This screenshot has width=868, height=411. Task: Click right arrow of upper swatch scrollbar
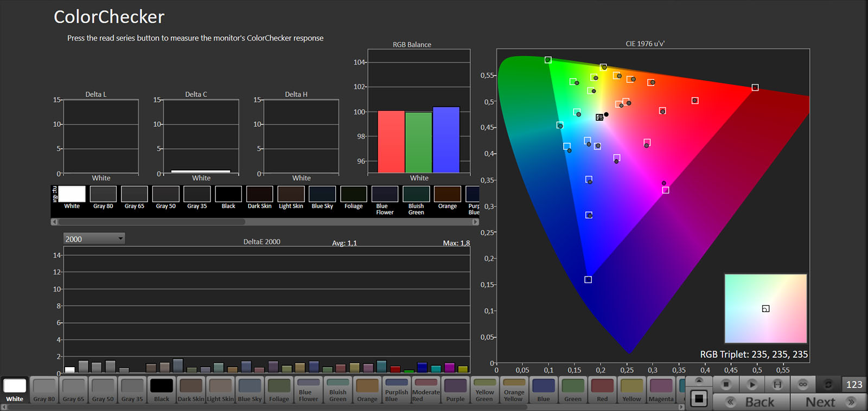(x=476, y=222)
